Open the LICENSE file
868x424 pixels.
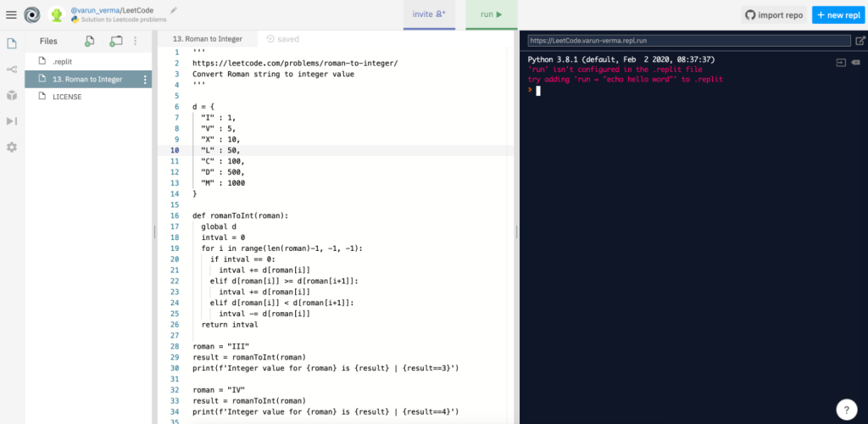click(67, 97)
